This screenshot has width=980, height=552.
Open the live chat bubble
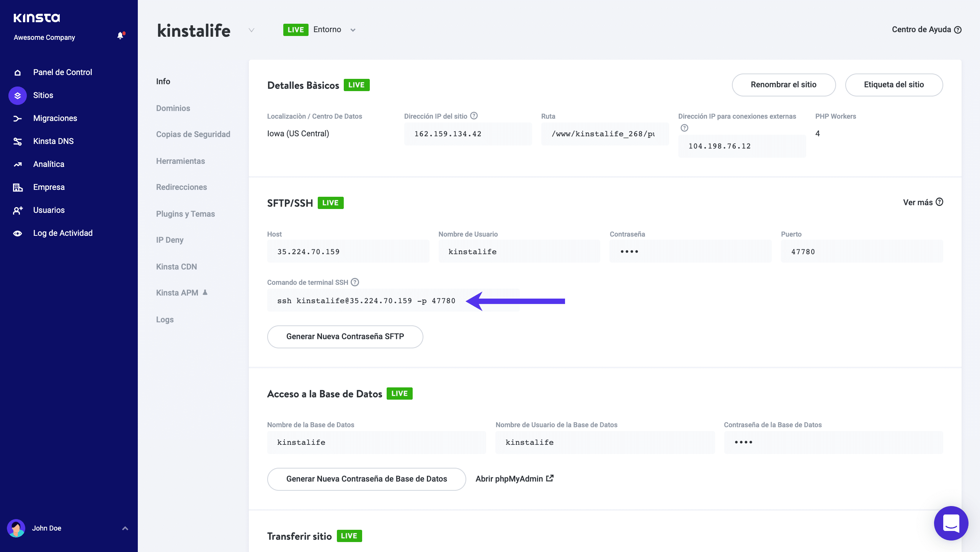[952, 523]
